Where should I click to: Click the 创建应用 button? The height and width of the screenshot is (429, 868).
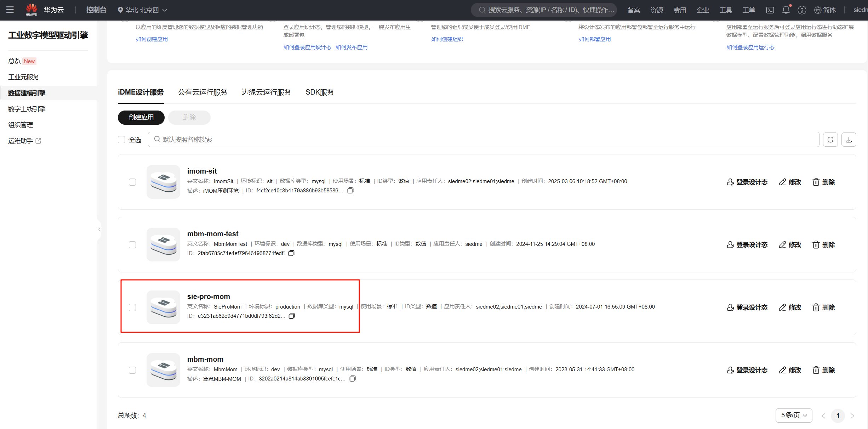click(x=141, y=117)
